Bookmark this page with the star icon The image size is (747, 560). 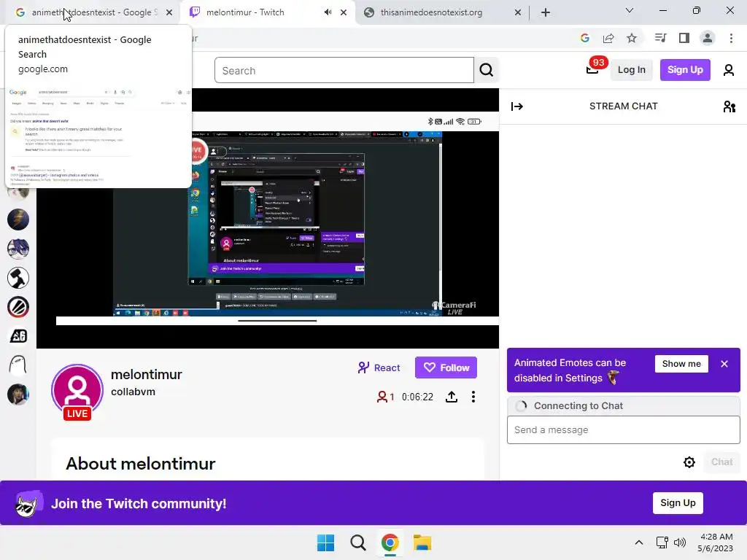point(632,38)
